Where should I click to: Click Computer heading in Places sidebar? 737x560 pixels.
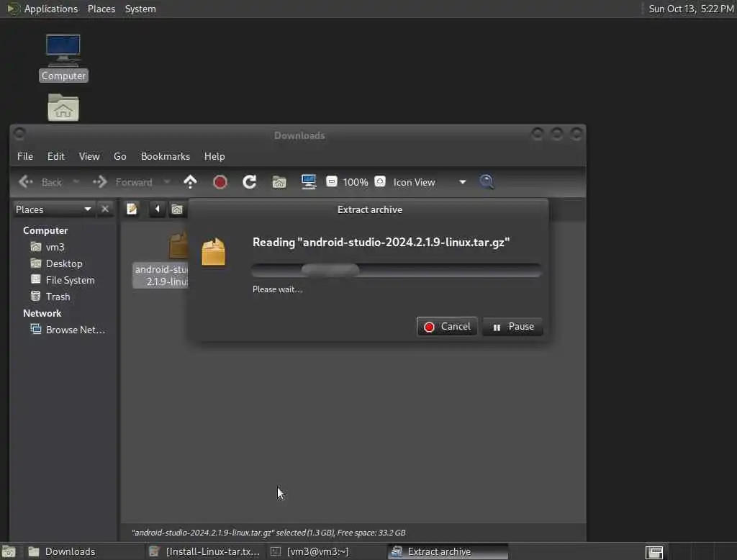45,230
